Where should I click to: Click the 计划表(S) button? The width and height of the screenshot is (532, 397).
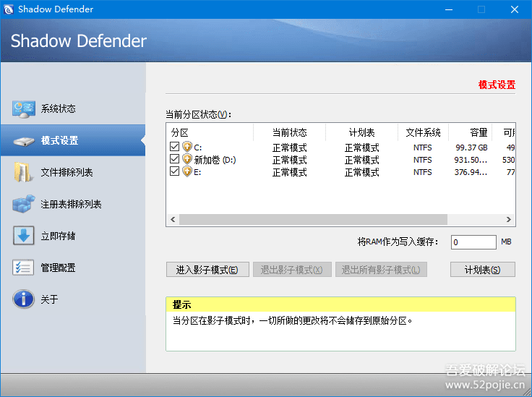click(x=483, y=270)
